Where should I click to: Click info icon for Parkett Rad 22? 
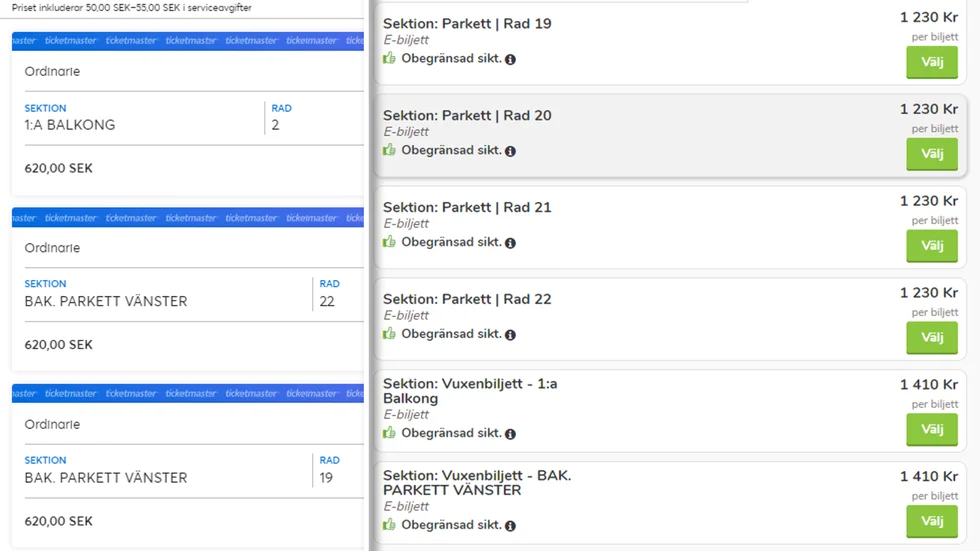511,335
